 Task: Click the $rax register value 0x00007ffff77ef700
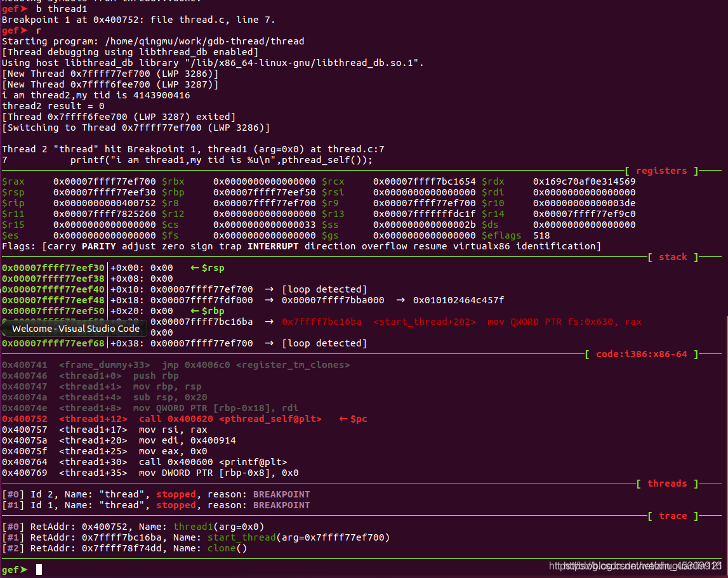coord(105,181)
